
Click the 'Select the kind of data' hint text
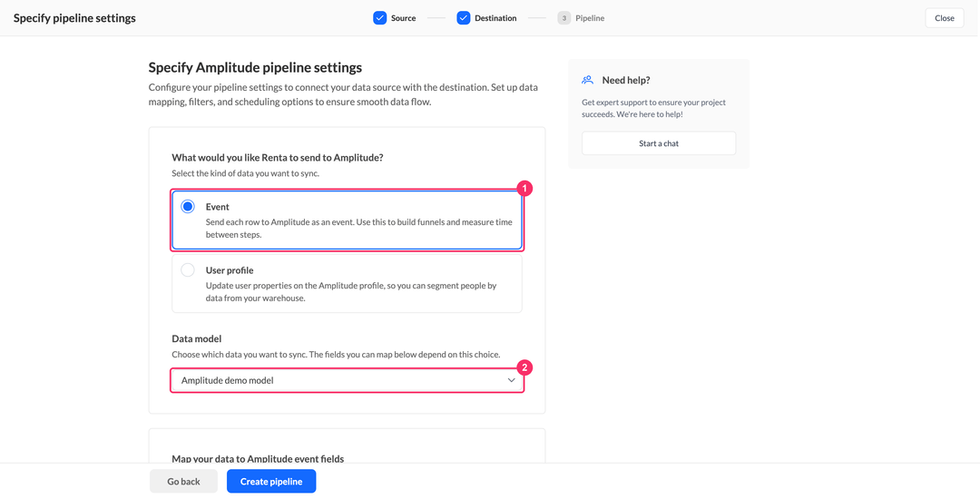[246, 173]
